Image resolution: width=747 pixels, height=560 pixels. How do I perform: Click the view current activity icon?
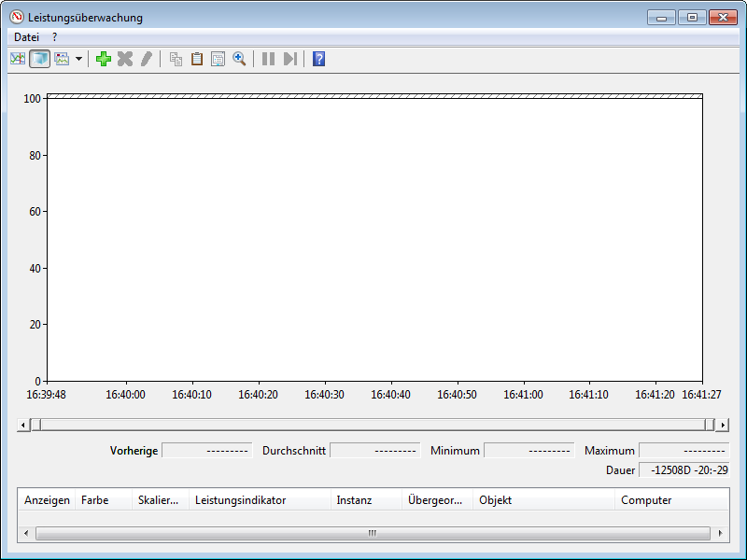pyautogui.click(x=18, y=59)
